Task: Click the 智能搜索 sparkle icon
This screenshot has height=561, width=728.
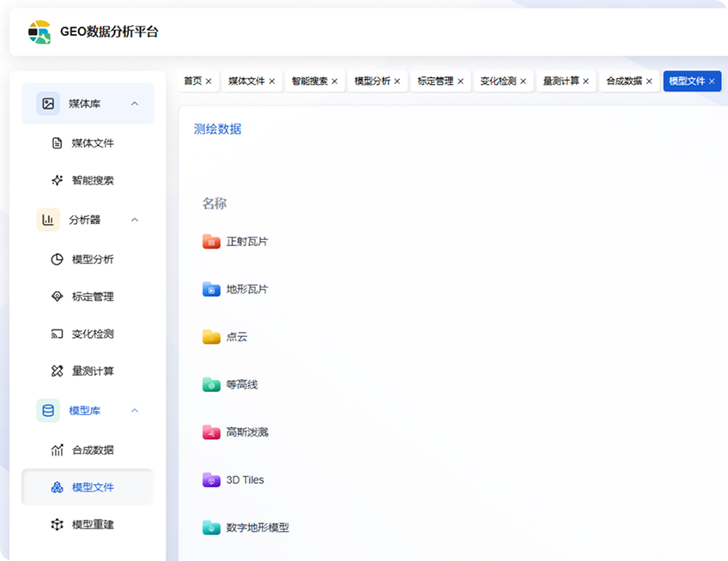Action: click(x=58, y=180)
